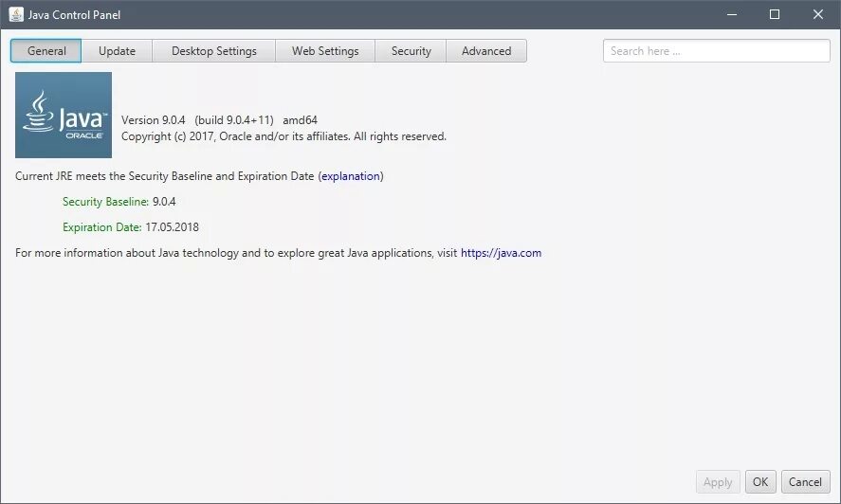Click the Apply button
Image resolution: width=841 pixels, height=504 pixels.
point(718,482)
